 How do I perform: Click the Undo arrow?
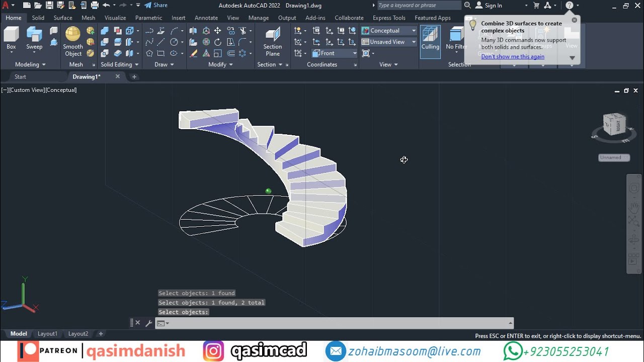coord(106,6)
